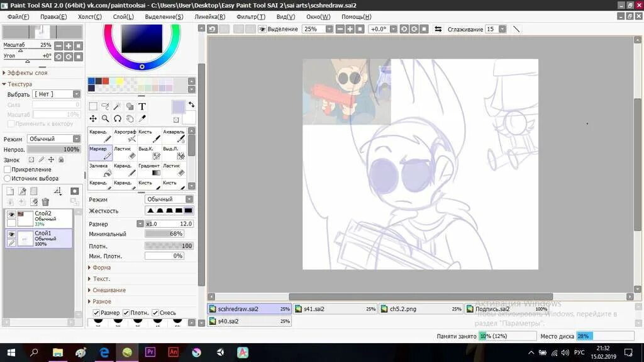Clear layer with eraser icon
Screen dimensions: 644x362
(x=34, y=202)
